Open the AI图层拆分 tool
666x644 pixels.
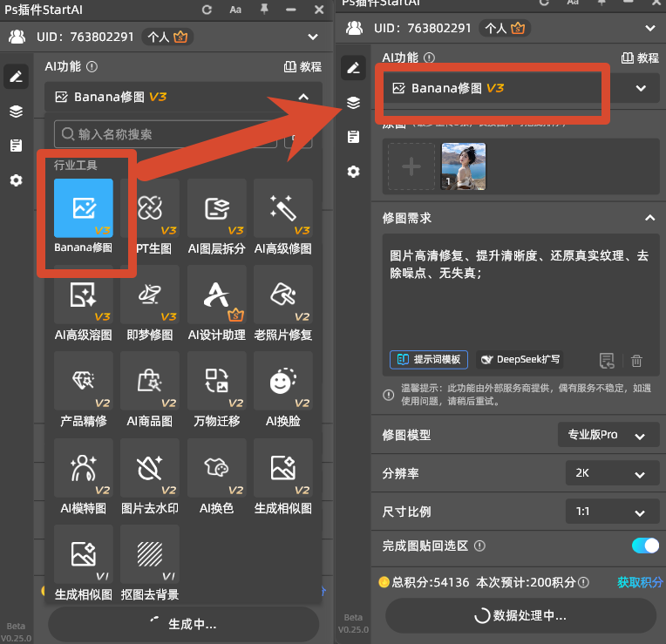tap(216, 208)
